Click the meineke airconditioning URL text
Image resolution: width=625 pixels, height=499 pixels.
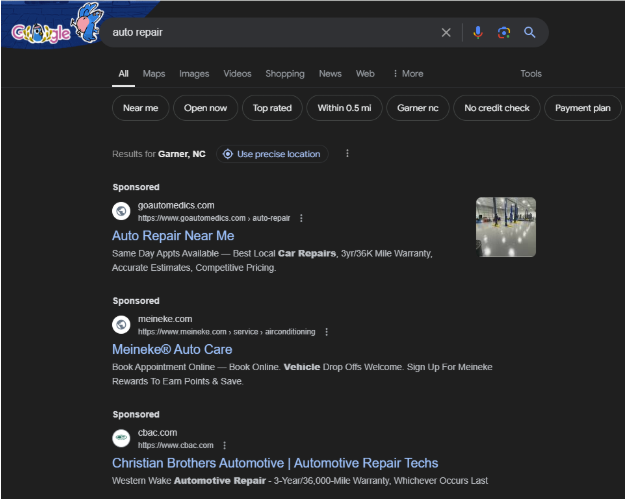[x=226, y=332]
